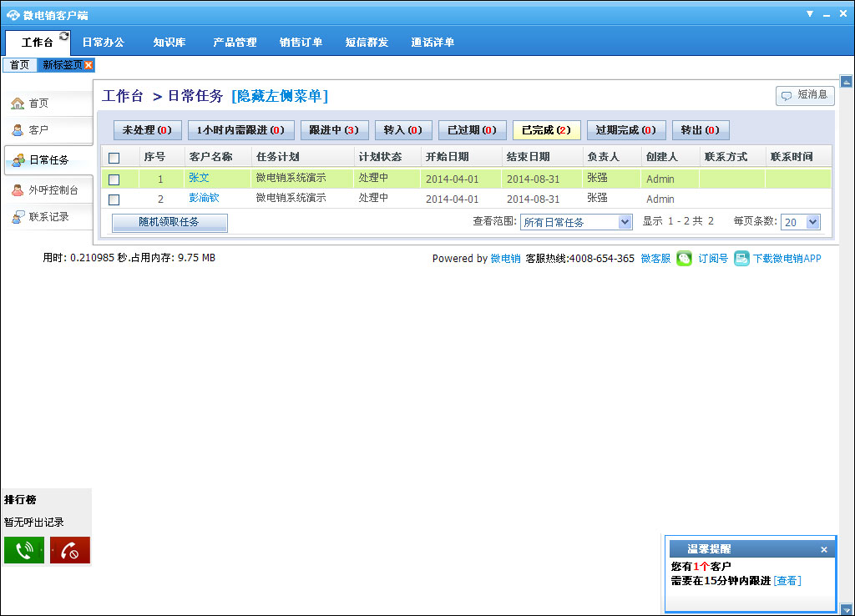Screen dimensions: 855x616
Task: Check the checkbox for row 张文
Action: (114, 179)
